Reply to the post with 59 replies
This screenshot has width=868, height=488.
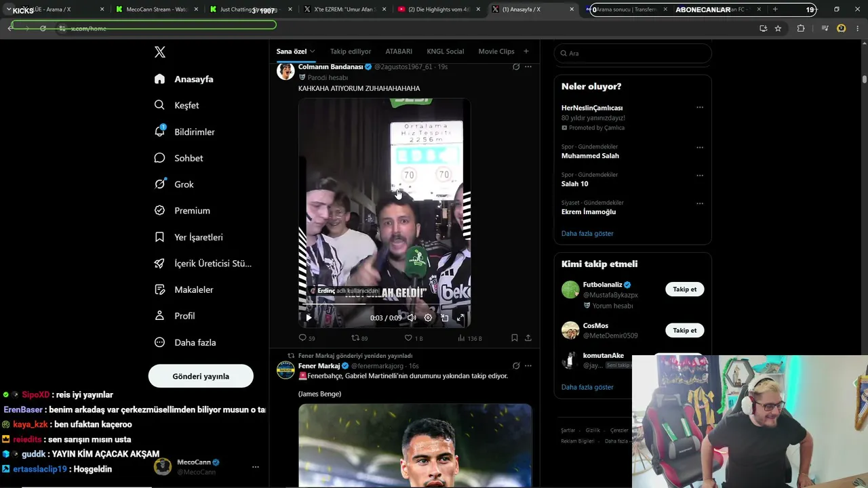[x=307, y=338]
